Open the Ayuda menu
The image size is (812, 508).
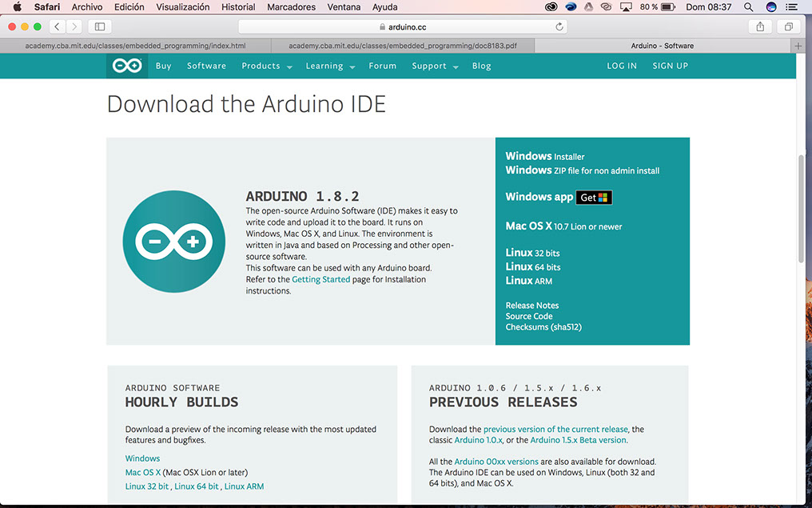(x=384, y=6)
